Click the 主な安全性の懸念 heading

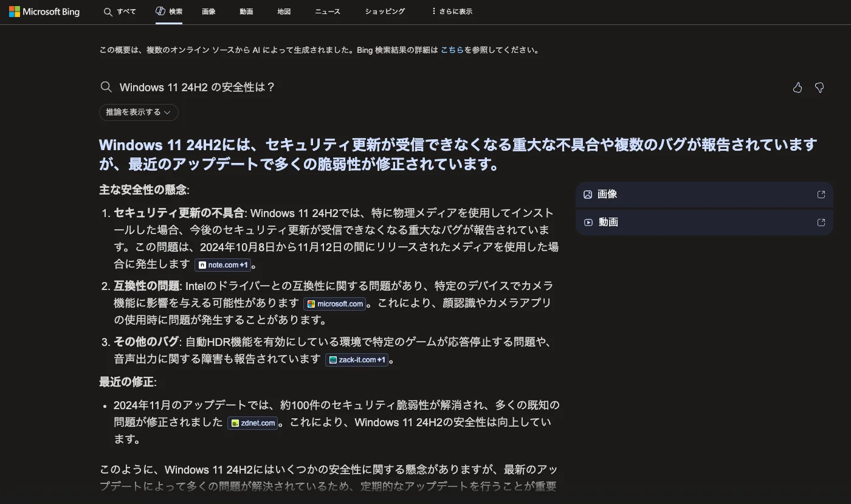click(143, 190)
